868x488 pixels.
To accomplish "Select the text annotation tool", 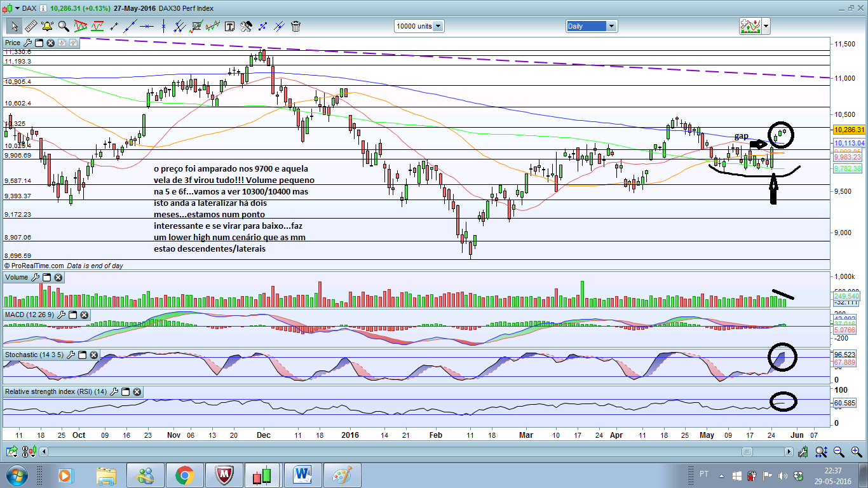I will click(229, 26).
